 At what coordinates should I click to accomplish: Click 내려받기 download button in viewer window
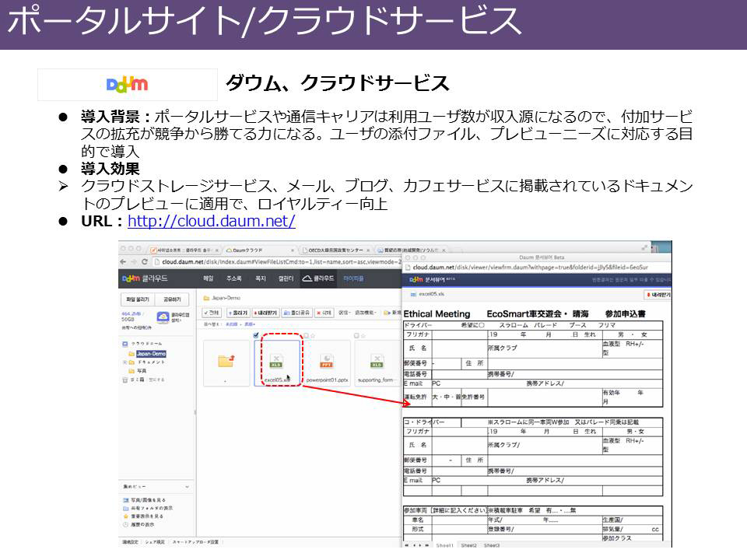[x=658, y=295]
